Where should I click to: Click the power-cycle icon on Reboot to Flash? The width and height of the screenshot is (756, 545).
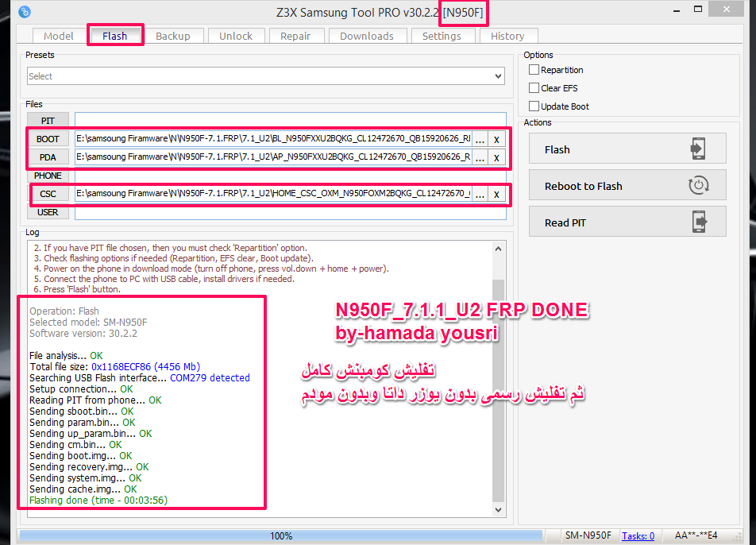pyautogui.click(x=698, y=185)
